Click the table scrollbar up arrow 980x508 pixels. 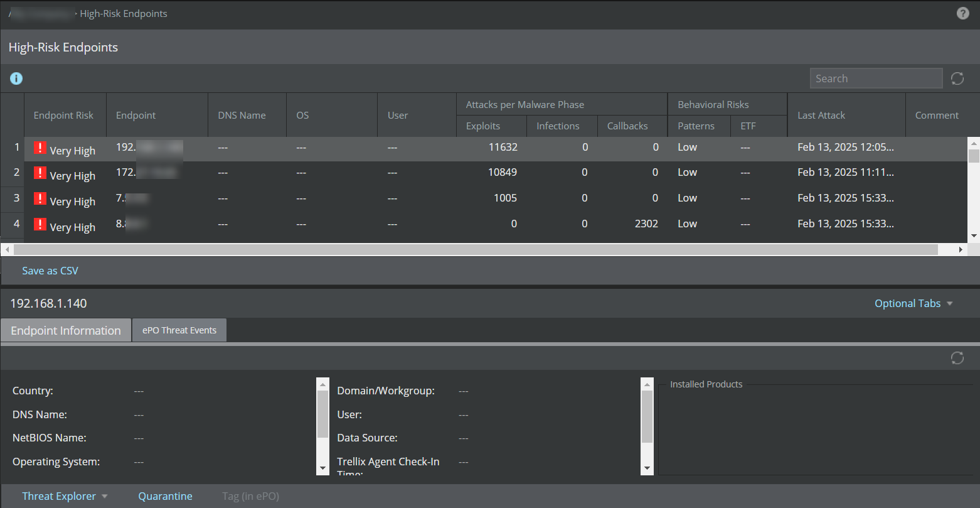[974, 142]
